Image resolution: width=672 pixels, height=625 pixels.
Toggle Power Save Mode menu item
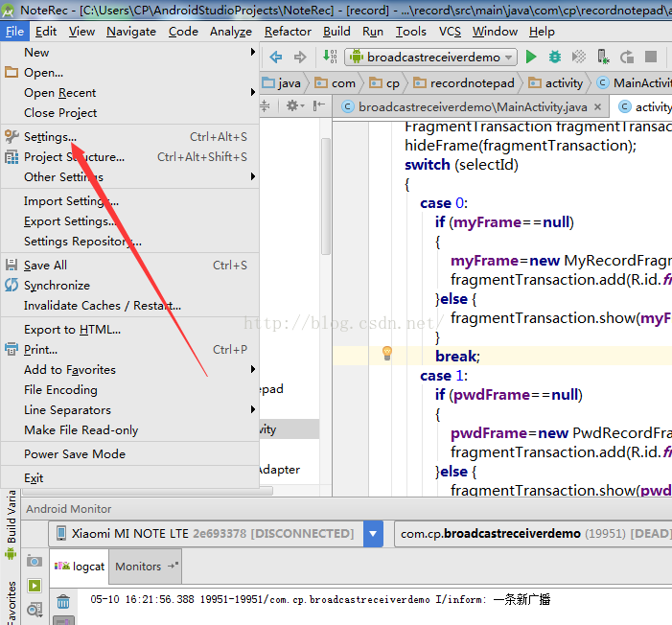coord(75,453)
